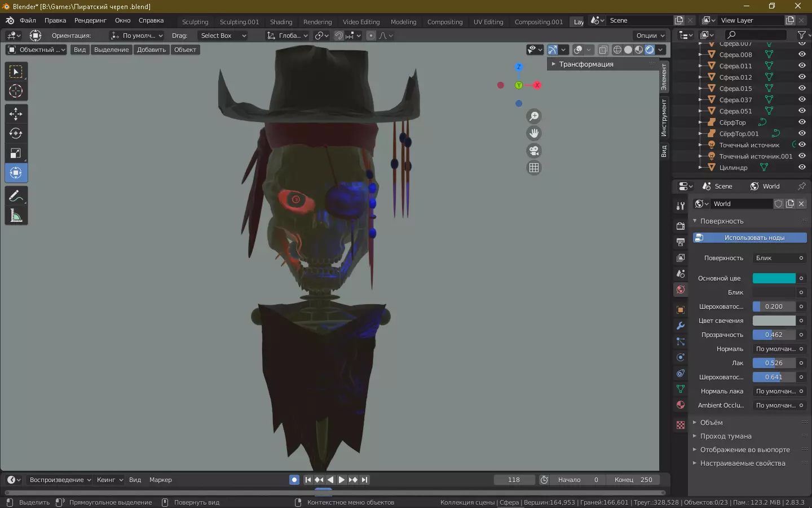Image resolution: width=812 pixels, height=508 pixels.
Task: Open the Tool properties tab (wrench and screwdriver)
Action: 681,206
